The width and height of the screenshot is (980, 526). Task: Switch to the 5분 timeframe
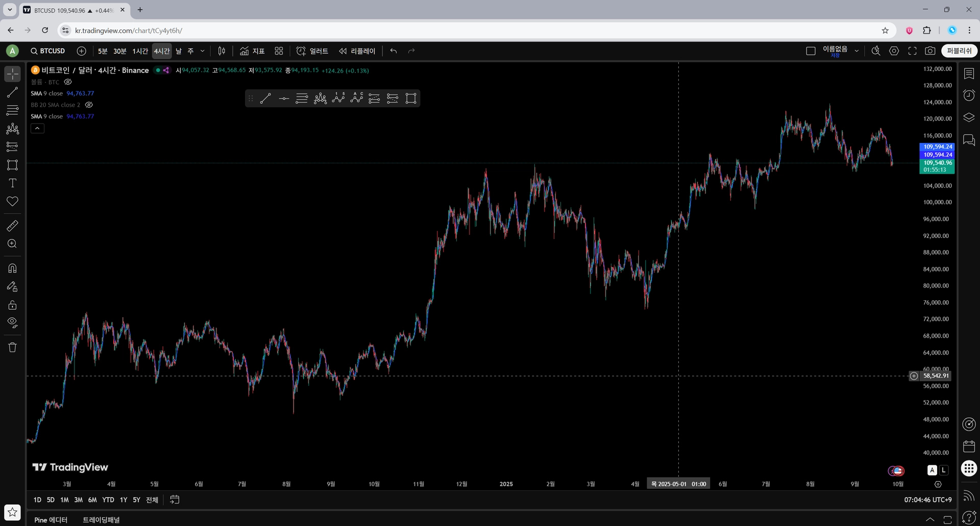103,51
